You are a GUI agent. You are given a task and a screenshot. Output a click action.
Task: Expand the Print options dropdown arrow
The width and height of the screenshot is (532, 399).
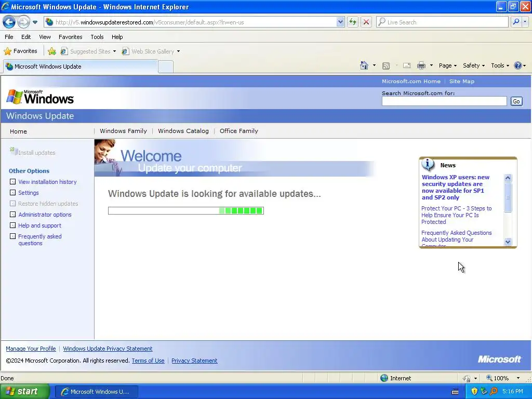pos(431,65)
